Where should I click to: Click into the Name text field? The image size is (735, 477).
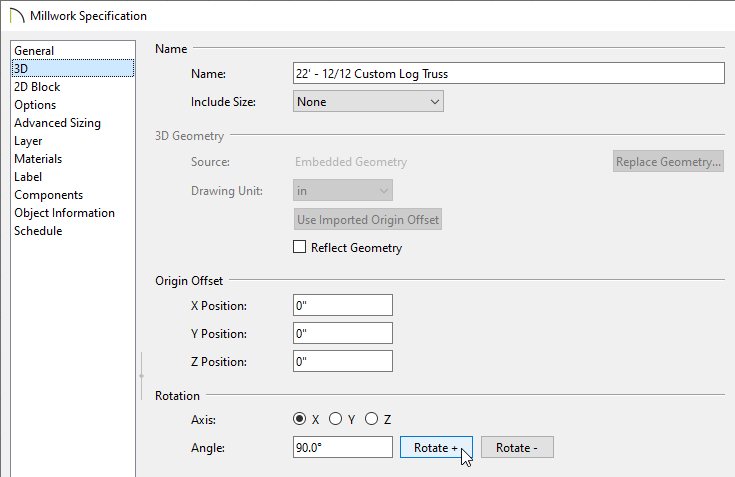coord(509,74)
